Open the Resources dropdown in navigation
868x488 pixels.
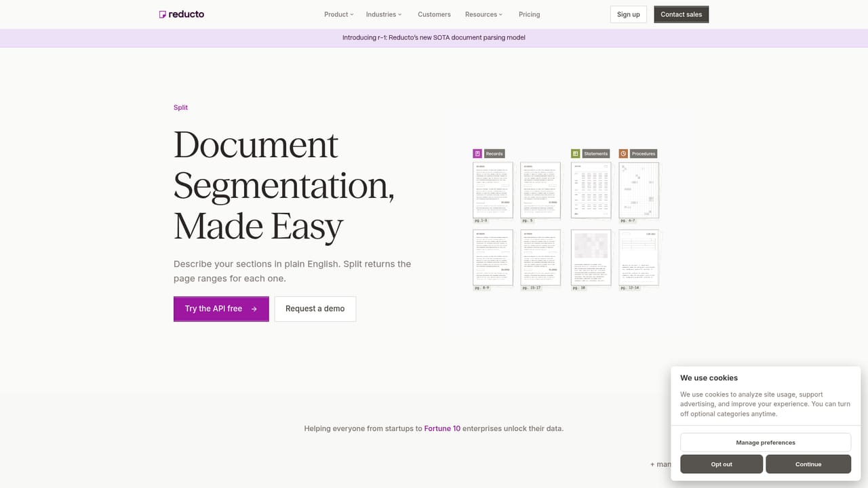(484, 14)
